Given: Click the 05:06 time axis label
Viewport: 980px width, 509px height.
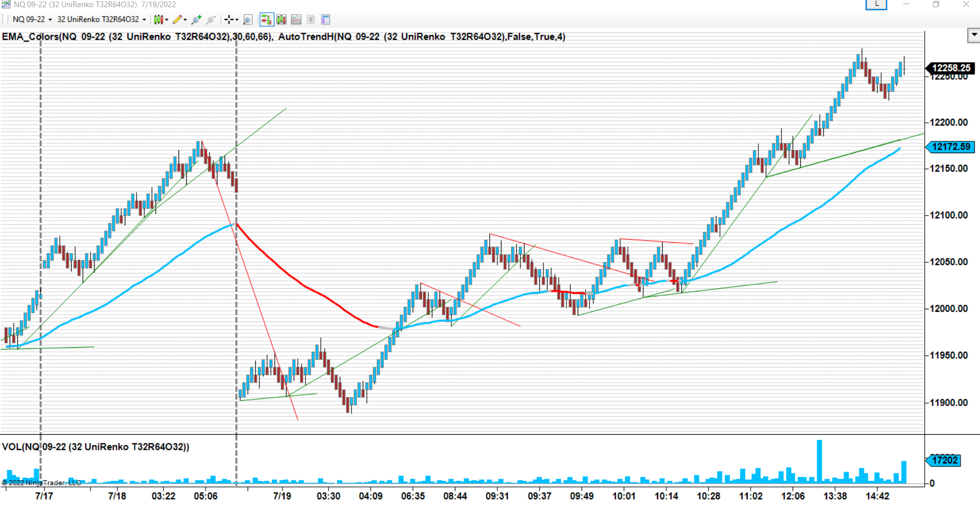Looking at the screenshot, I should pos(206,496).
